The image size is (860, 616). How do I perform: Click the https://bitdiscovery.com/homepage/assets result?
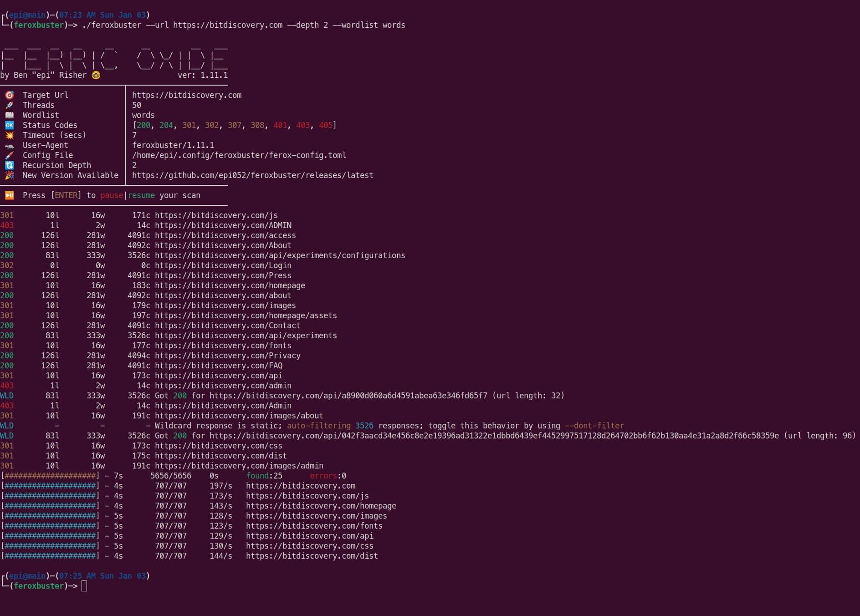[x=246, y=316]
